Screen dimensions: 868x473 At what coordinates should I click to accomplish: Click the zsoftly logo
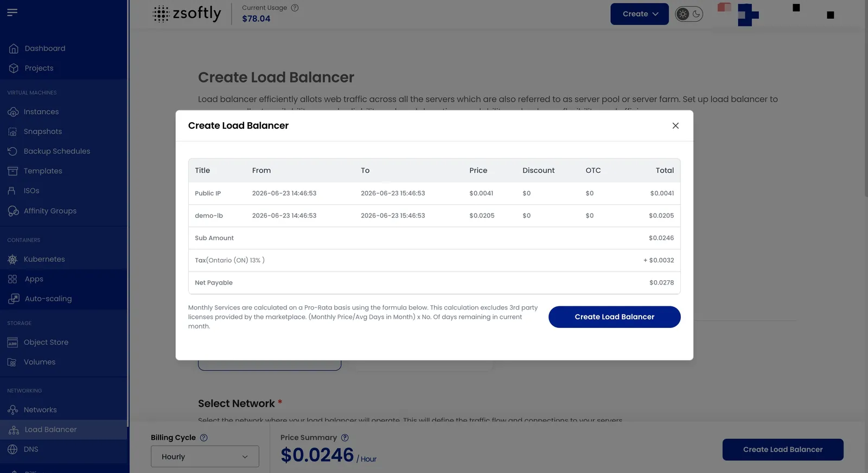coord(187,14)
